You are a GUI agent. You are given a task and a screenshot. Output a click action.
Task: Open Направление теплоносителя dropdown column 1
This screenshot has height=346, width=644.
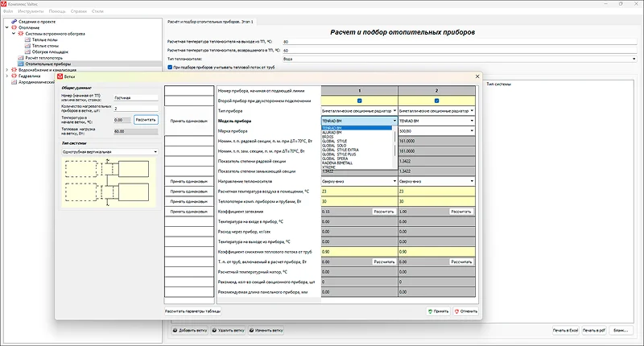359,181
